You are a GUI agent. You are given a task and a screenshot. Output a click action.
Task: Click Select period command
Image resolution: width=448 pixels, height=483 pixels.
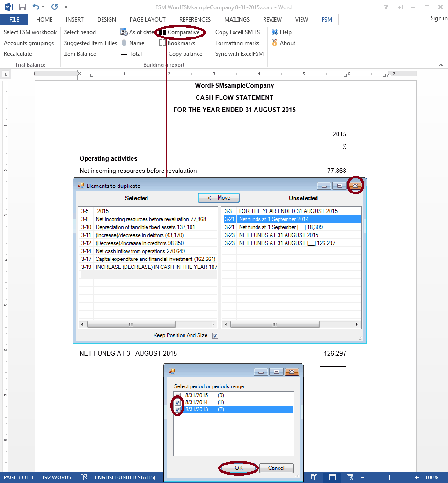click(x=80, y=32)
